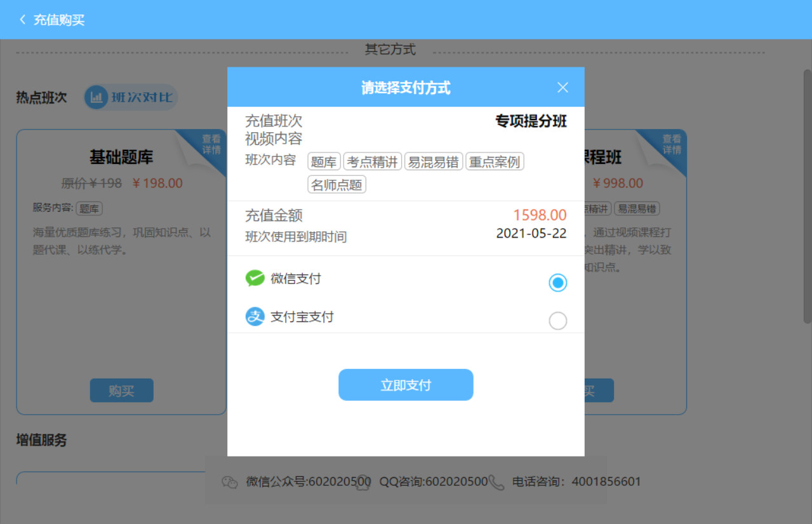Screen dimensions: 812x524
Task: Select 支付宝支付 radio button
Action: click(557, 321)
